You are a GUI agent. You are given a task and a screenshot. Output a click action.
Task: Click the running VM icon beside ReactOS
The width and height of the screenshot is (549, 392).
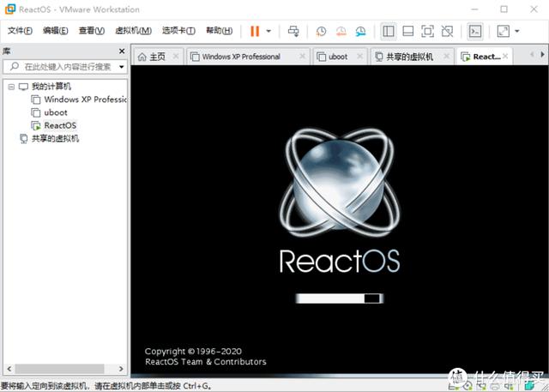click(x=36, y=125)
